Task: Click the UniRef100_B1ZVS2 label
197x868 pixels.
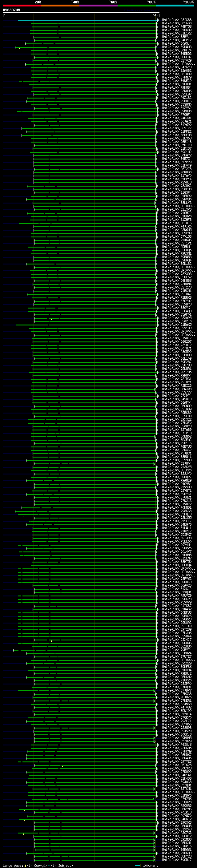Action: coord(177,108)
